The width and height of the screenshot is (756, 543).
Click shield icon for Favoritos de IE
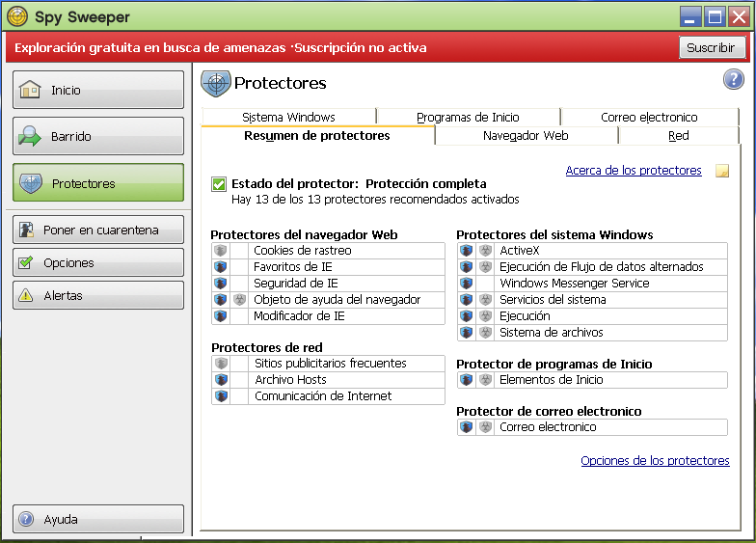tap(221, 266)
